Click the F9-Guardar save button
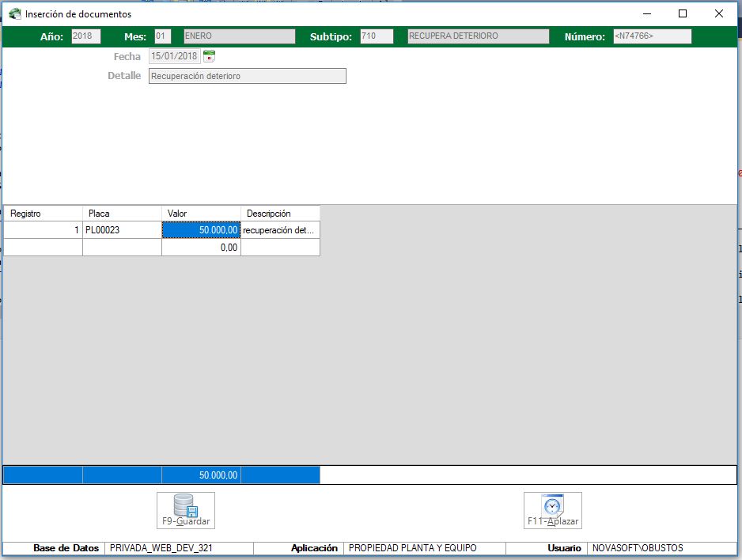The width and height of the screenshot is (742, 560). pos(185,510)
